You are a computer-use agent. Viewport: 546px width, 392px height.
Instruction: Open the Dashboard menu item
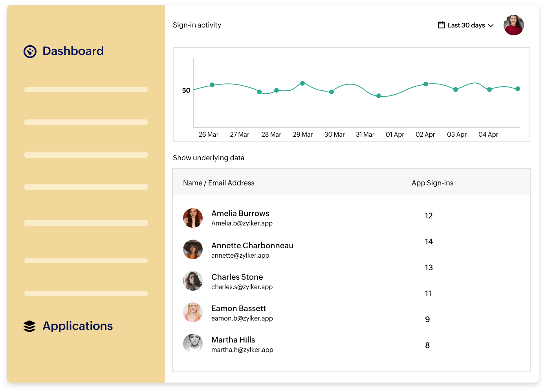(x=73, y=51)
